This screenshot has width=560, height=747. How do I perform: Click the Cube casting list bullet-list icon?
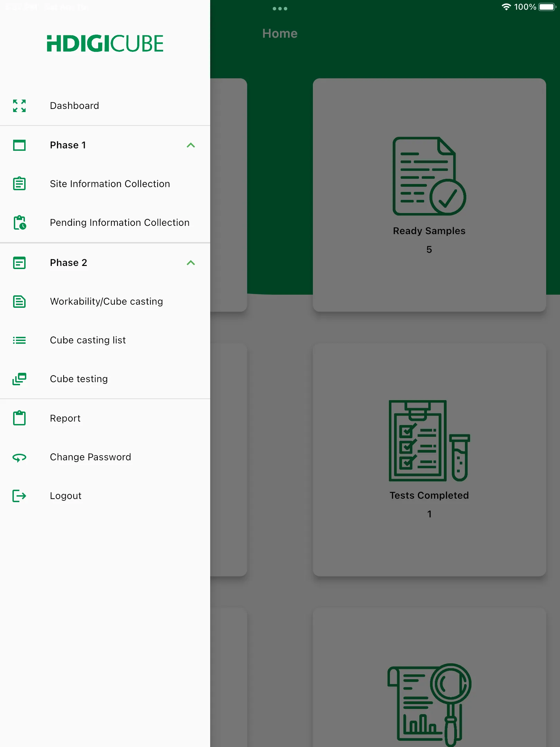(19, 340)
